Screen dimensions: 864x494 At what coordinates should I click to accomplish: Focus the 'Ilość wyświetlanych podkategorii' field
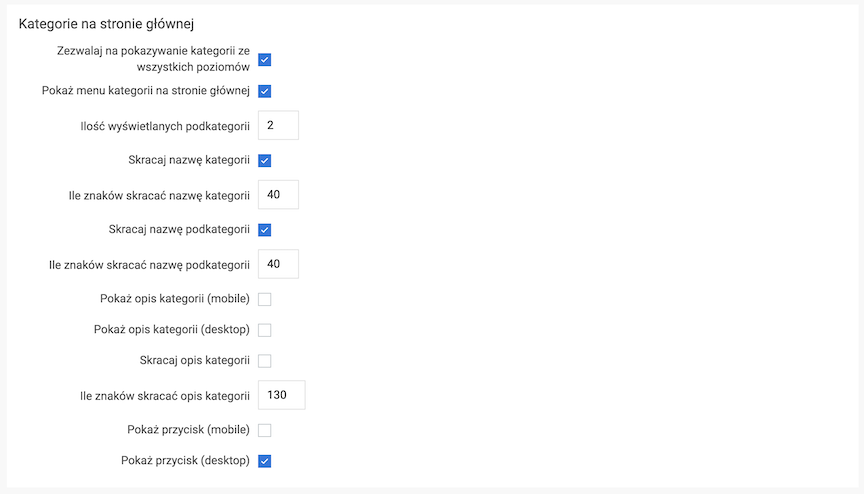[278, 125]
